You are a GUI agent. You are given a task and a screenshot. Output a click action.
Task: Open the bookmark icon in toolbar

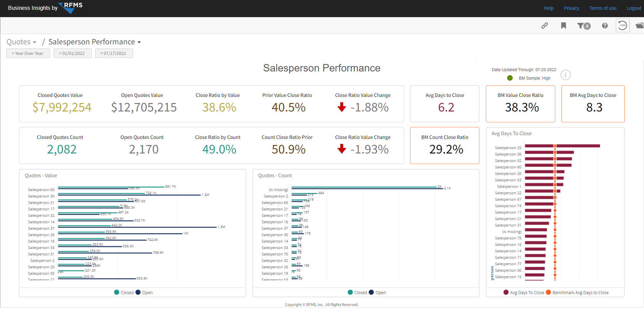[563, 25]
